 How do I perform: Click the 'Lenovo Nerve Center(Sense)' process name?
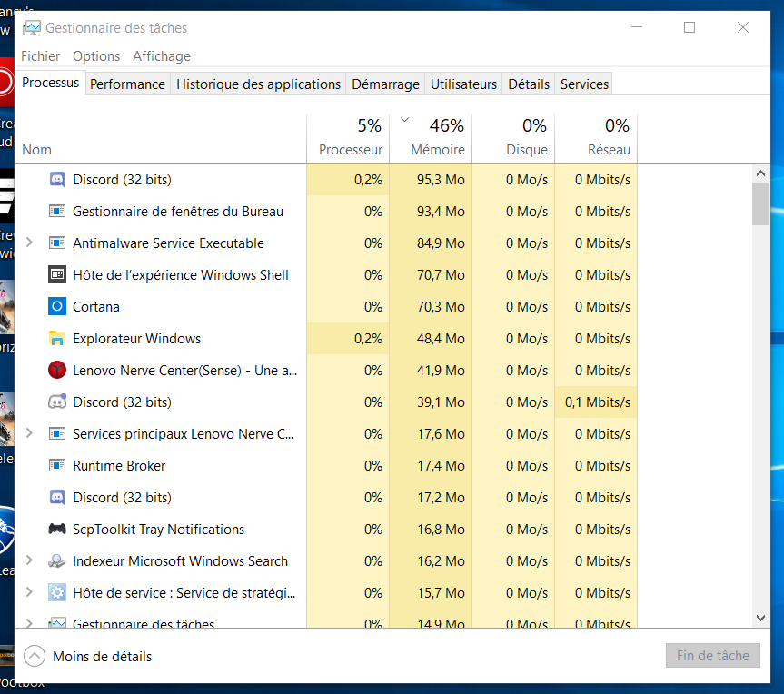tap(185, 370)
